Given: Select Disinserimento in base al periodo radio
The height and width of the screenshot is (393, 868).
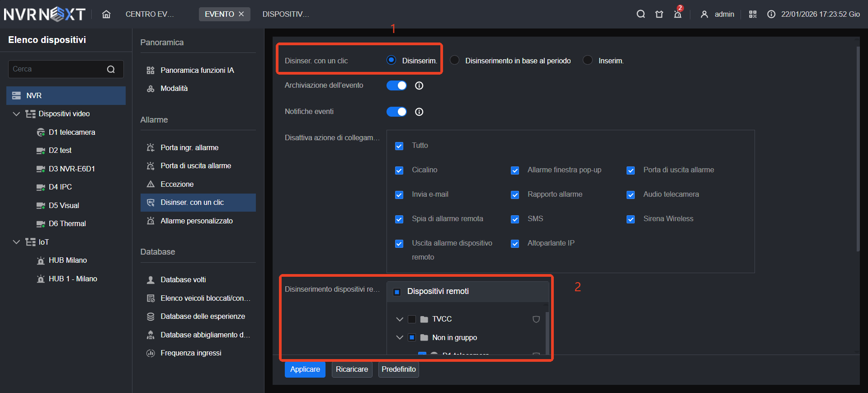Looking at the screenshot, I should point(455,60).
